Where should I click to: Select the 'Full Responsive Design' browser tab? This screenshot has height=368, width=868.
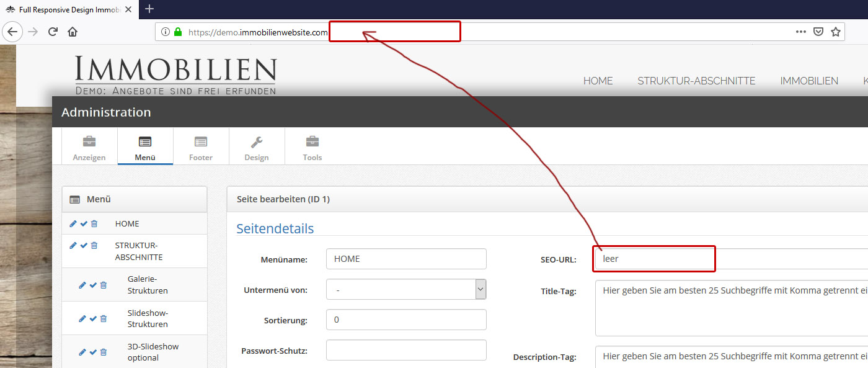[69, 9]
